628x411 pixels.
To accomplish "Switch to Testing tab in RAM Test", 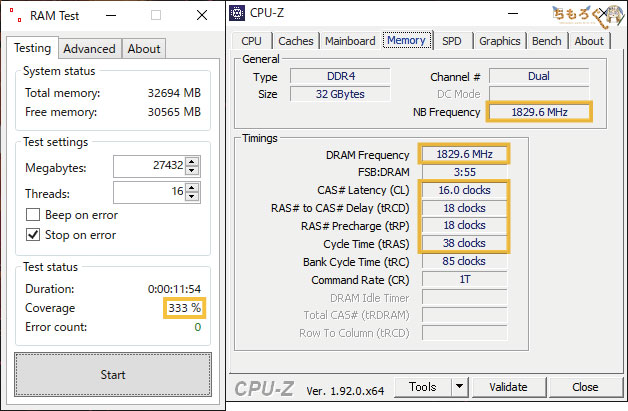I will coord(32,48).
